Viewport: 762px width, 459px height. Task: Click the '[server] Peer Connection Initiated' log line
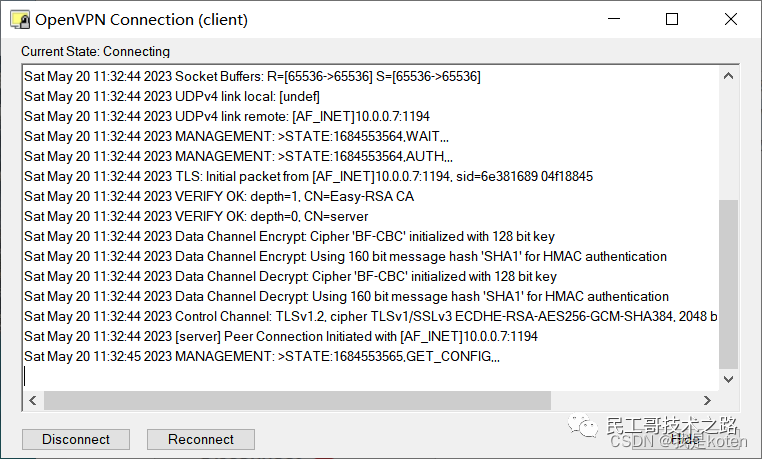[x=280, y=336]
